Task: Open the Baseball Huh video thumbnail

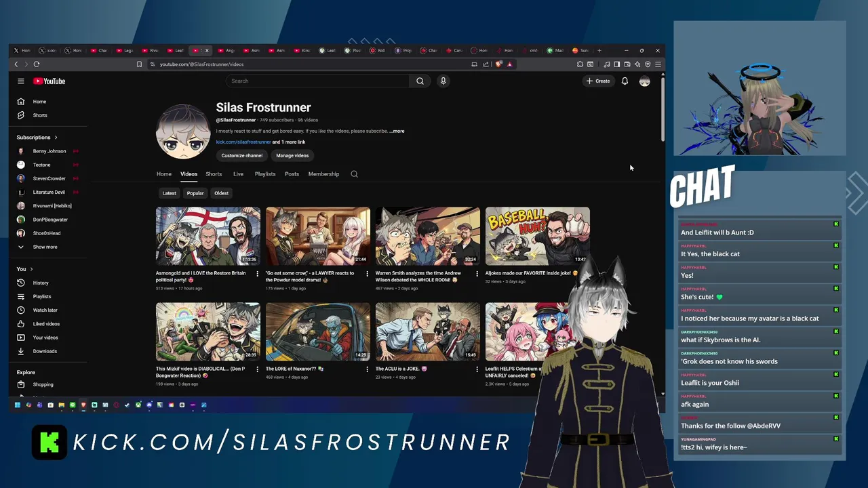Action: coord(537,236)
